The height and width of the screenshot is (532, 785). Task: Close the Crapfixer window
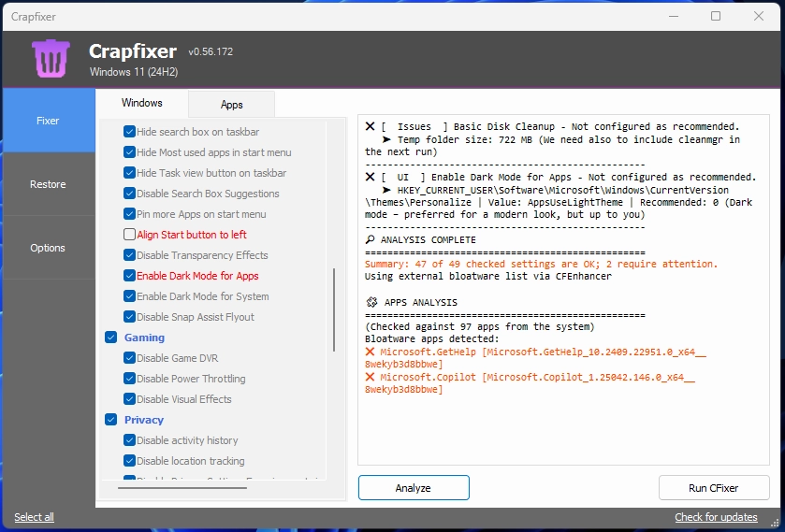(x=759, y=16)
